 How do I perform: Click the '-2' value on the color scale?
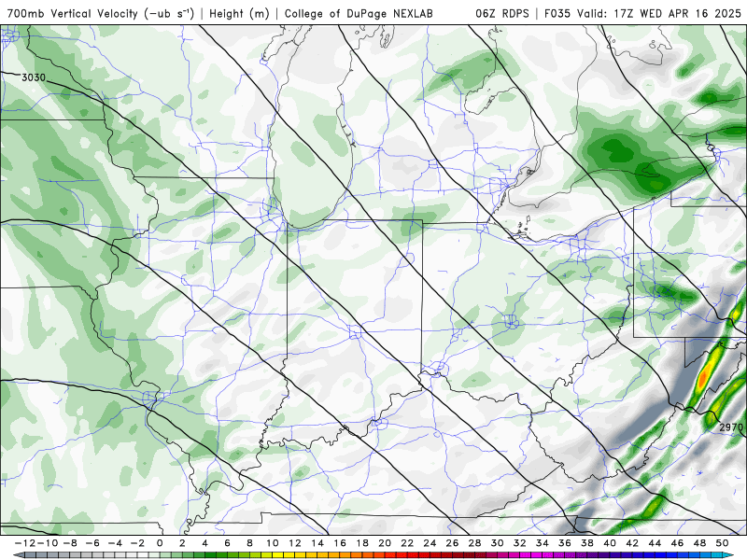137,543
